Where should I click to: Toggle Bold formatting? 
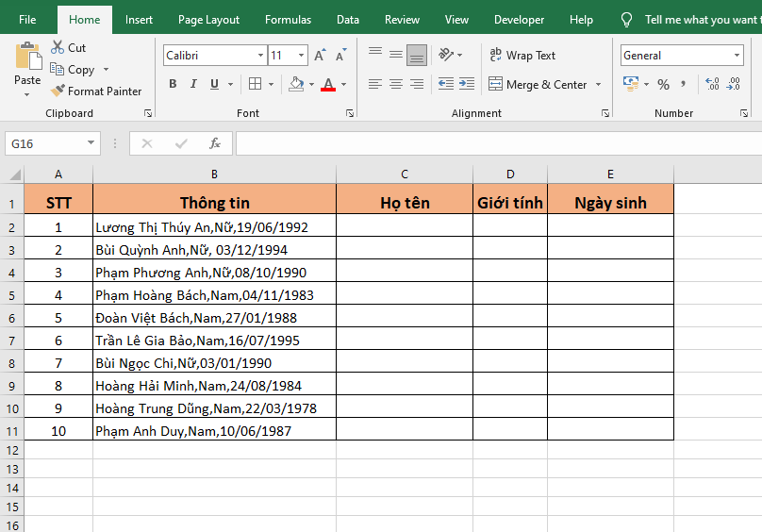173,84
